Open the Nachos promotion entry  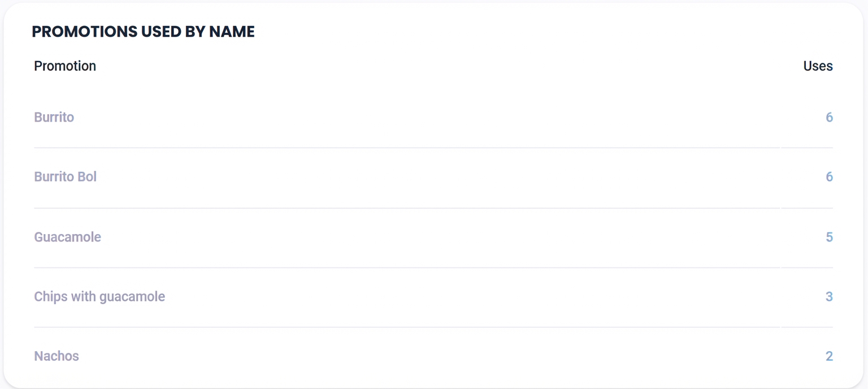coord(57,356)
